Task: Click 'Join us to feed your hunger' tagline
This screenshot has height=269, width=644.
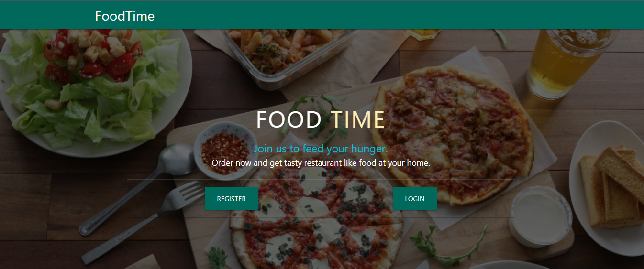Action: click(321, 149)
